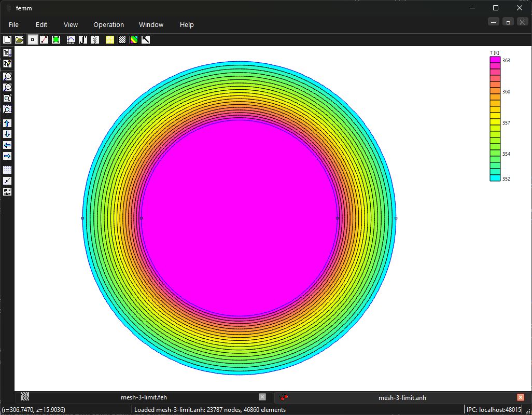
Task: Click the leftmost node on the outer circle
Action: point(82,218)
